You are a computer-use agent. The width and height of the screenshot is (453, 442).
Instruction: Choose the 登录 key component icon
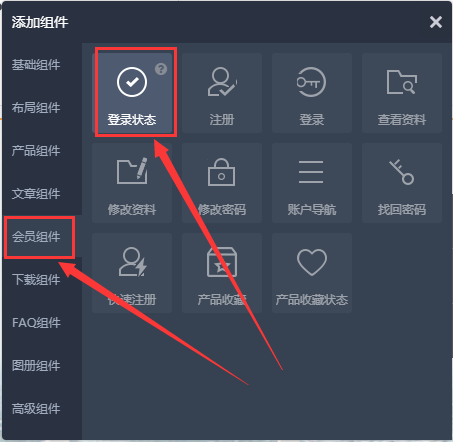pos(311,82)
